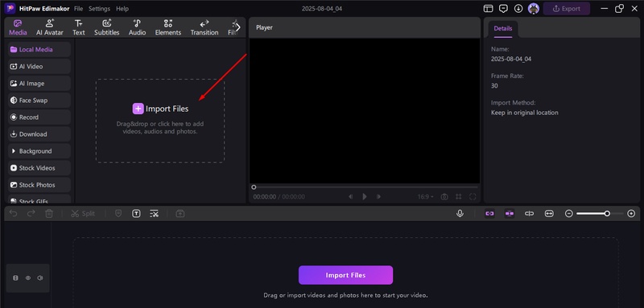Switch to the AI Avatar tab

(x=50, y=27)
